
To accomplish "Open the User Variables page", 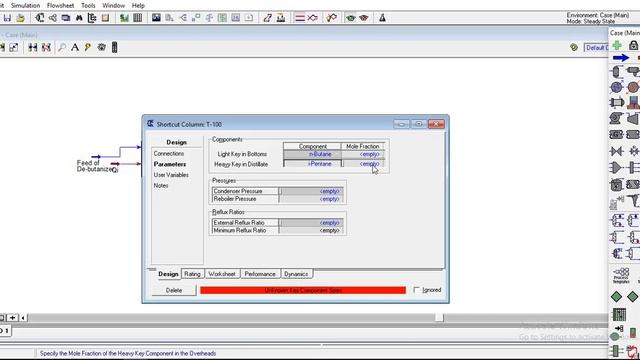I will [x=171, y=175].
